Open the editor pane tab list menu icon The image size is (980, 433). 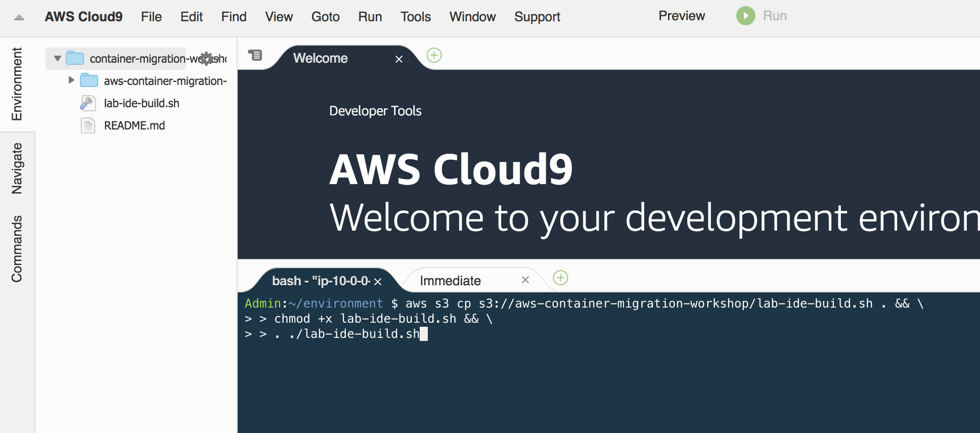pyautogui.click(x=255, y=55)
